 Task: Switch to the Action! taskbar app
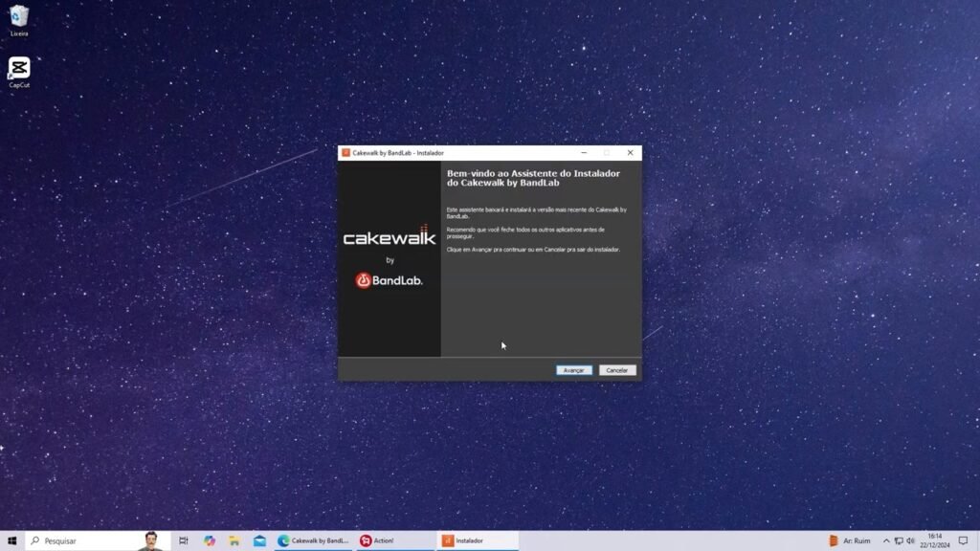395,541
